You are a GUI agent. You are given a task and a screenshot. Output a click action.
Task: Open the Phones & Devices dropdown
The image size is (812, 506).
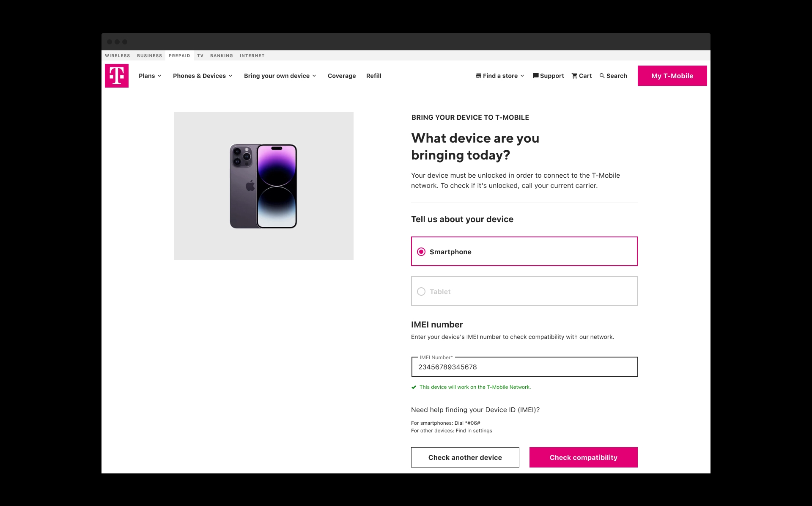pos(202,76)
